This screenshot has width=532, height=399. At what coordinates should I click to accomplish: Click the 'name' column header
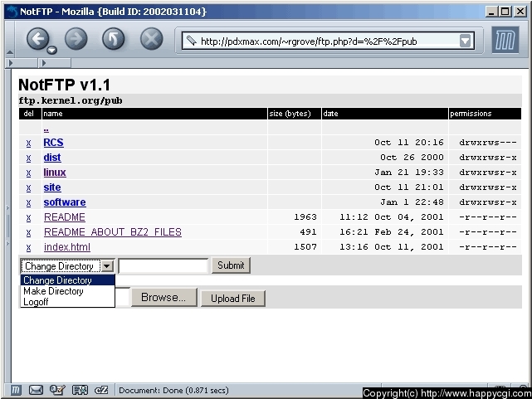[x=154, y=114]
